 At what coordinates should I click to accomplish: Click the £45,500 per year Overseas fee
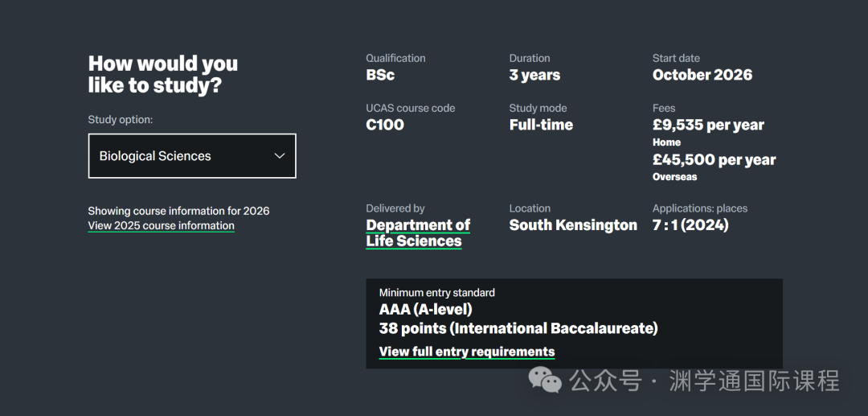coord(714,160)
